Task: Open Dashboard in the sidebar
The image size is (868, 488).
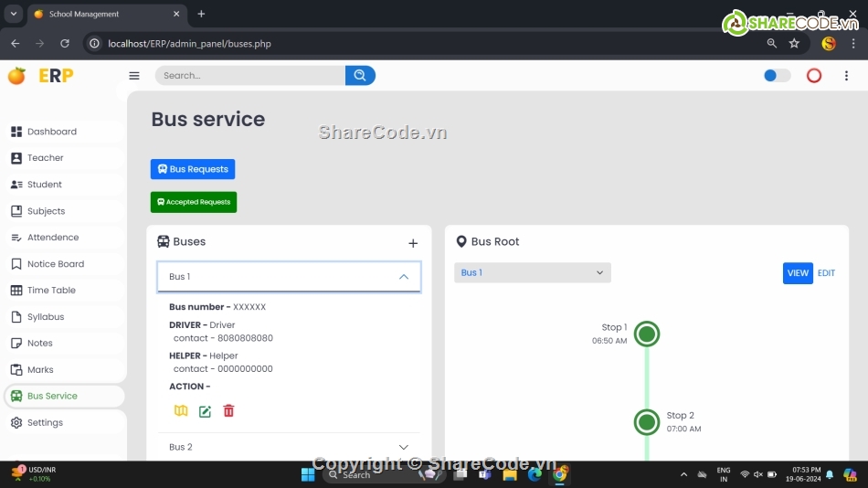Action: coord(52,132)
